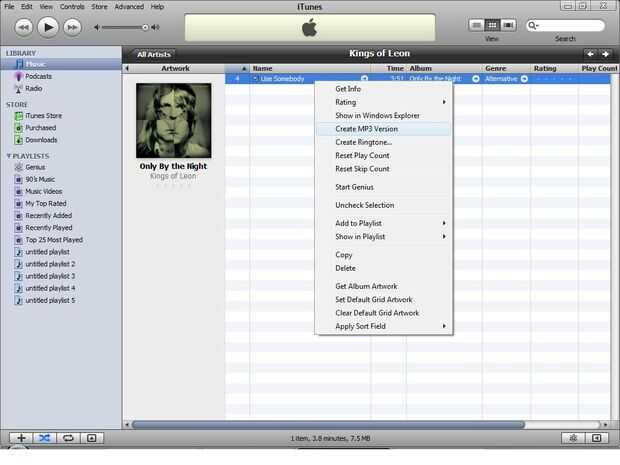Choose Delete from context menu
This screenshot has width=620, height=465.
(x=384, y=268)
